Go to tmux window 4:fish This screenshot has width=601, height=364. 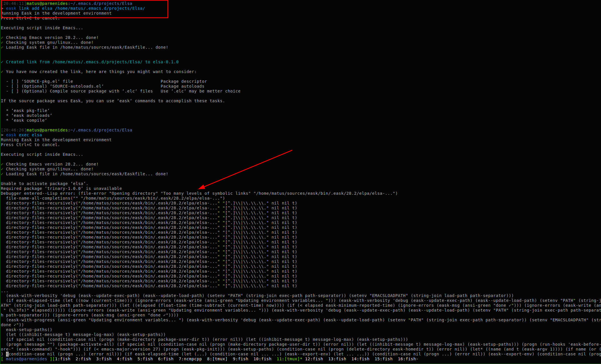(x=124, y=359)
